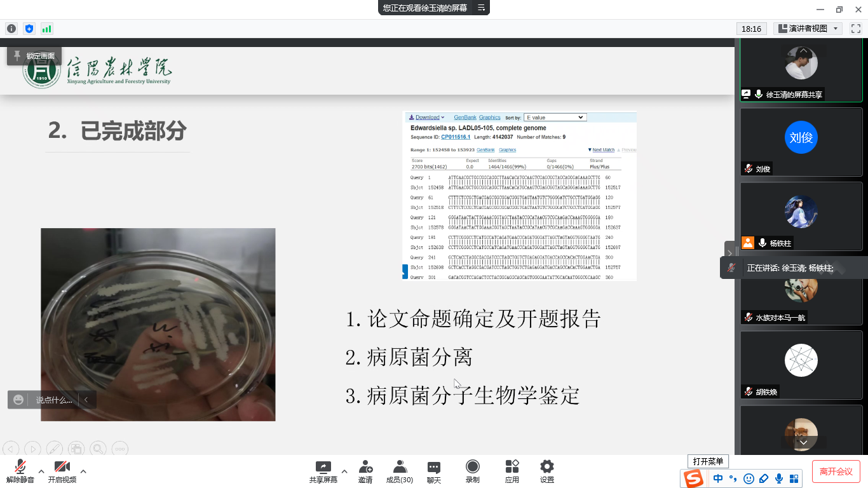This screenshot has width=868, height=488.
Task: Click the 锁定画面 pin button
Action: [x=34, y=56]
